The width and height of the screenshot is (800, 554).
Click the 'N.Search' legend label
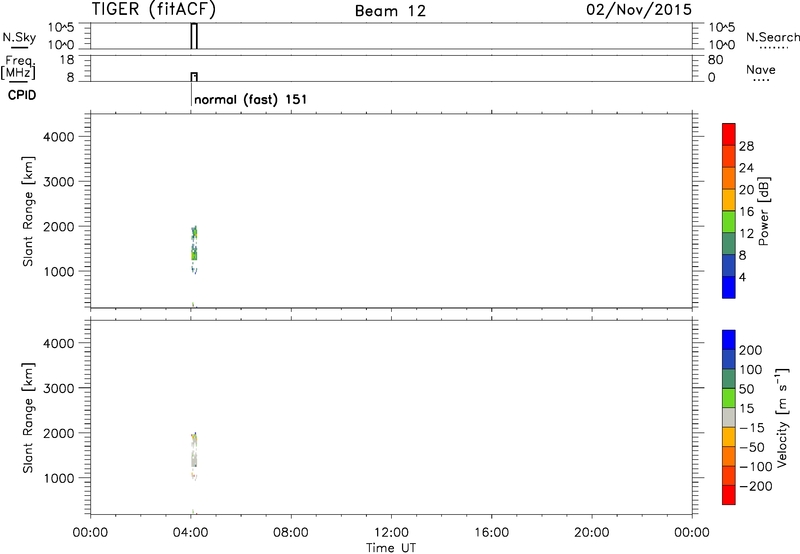[773, 37]
